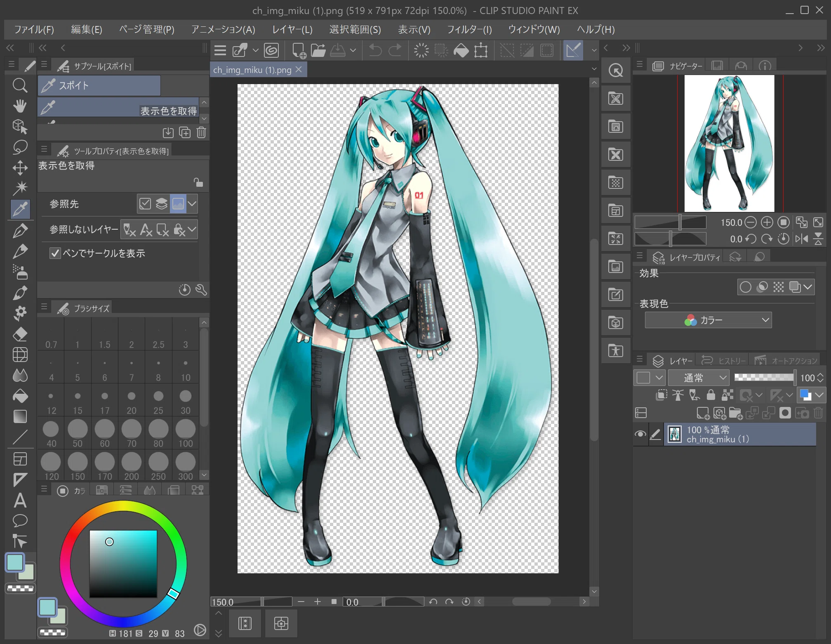
Task: Toggle lock icon in tool property
Action: pos(198,182)
